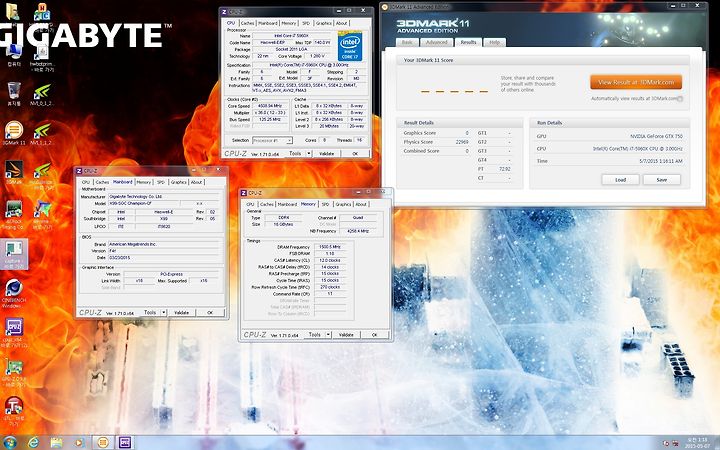Launch the CINEBENCH Windows desktop shortcut
The height and width of the screenshot is (450, 720).
(x=14, y=293)
